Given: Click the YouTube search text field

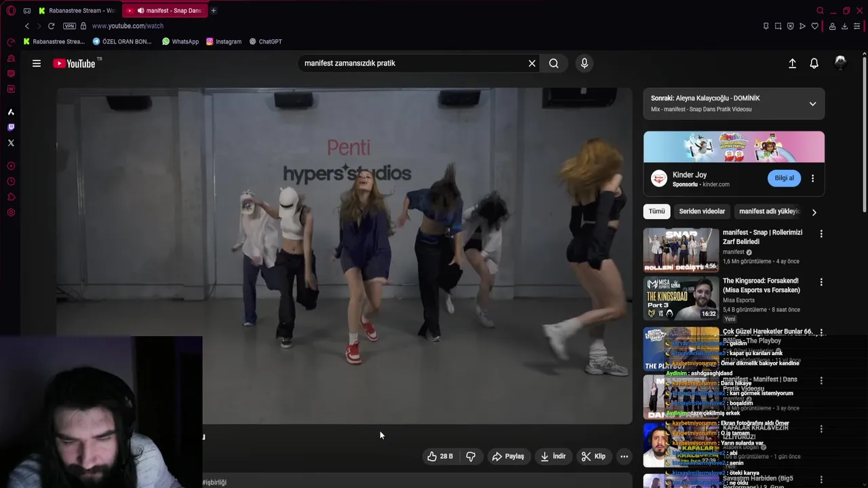Looking at the screenshot, I should click(x=414, y=63).
